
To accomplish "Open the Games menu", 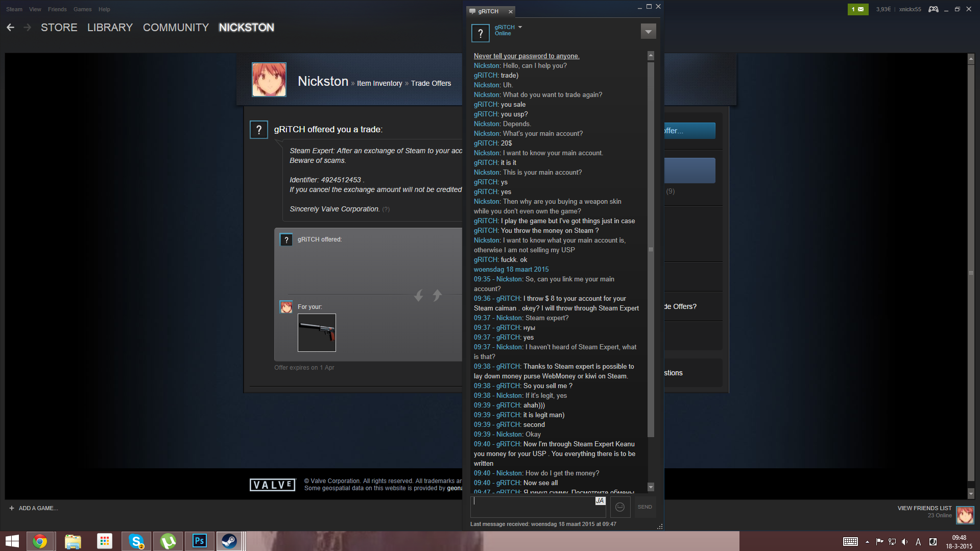I will pyautogui.click(x=82, y=9).
